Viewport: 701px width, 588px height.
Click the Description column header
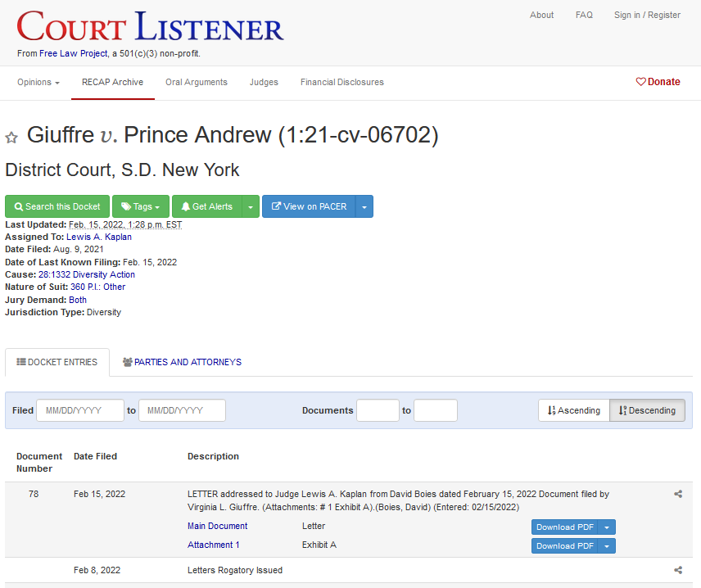[213, 456]
